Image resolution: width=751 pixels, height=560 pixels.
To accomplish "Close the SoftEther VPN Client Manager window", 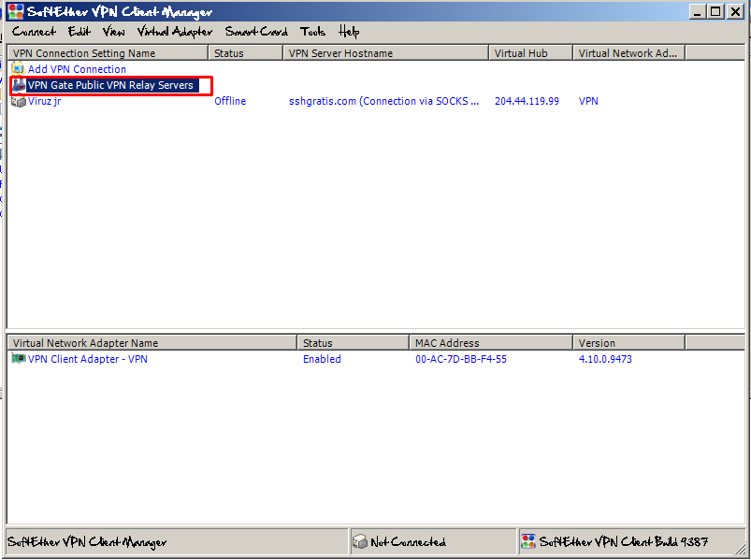I will (x=735, y=11).
